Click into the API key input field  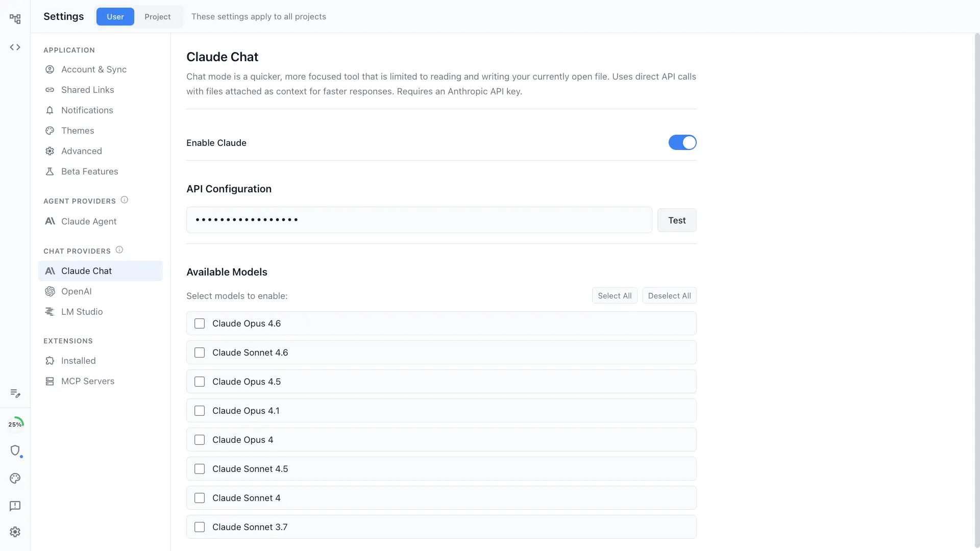click(x=419, y=220)
